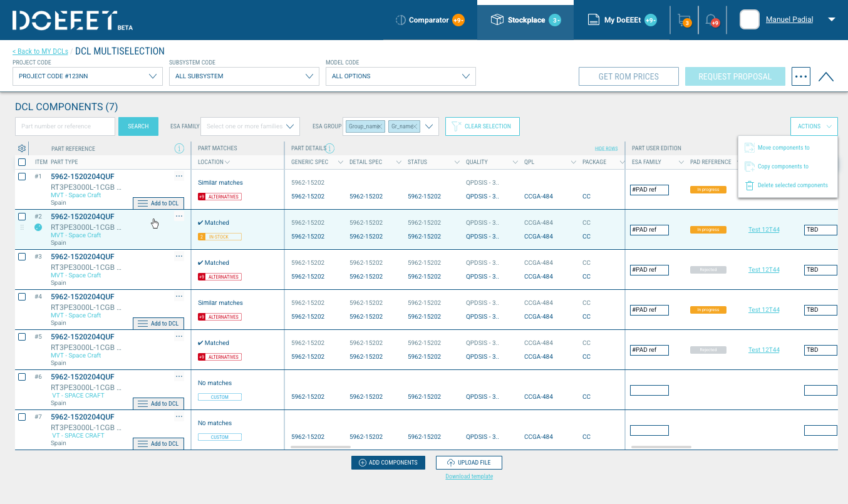Open three-dot menu for item #2
848x504 pixels.
pyautogui.click(x=179, y=216)
